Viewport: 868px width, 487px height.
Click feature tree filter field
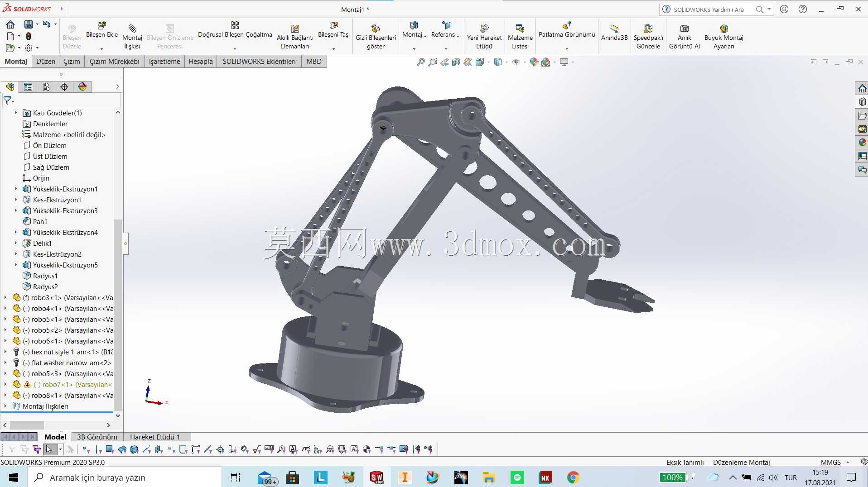(x=61, y=100)
